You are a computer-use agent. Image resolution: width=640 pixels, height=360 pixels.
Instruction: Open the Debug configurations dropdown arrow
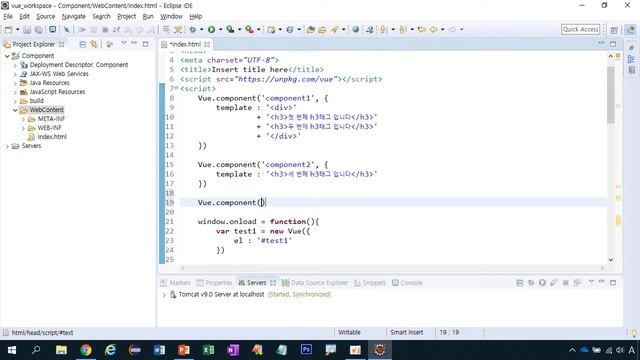(202, 29)
